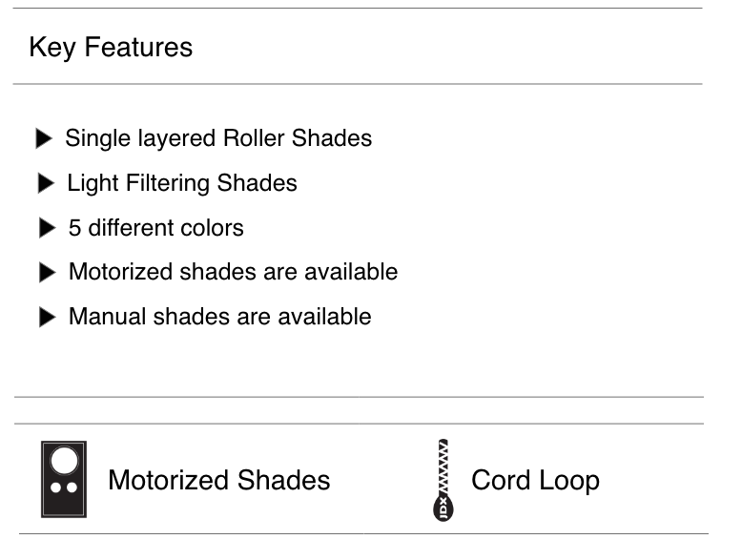The width and height of the screenshot is (742, 560).
Task: Select the Key Features heading
Action: click(111, 48)
